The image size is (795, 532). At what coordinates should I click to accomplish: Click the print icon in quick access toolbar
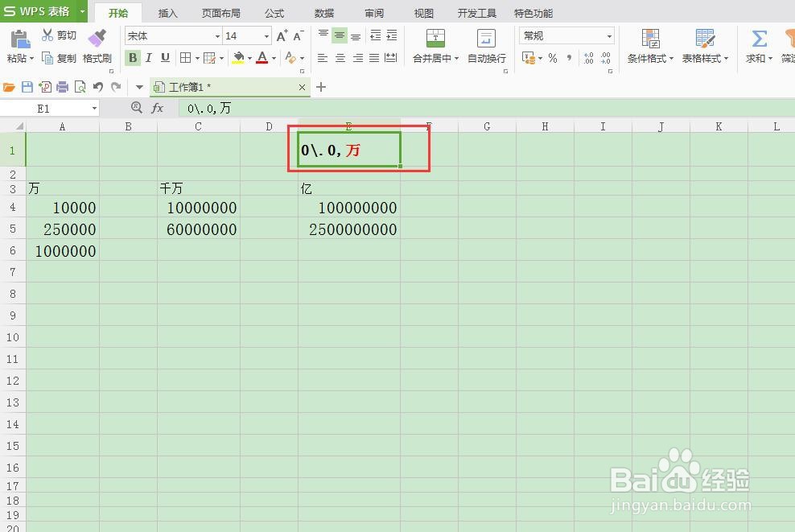63,86
